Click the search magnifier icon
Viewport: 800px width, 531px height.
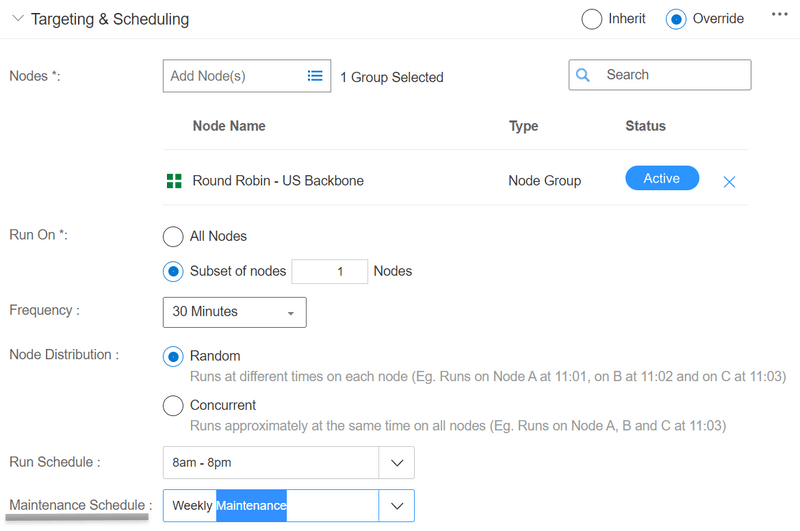coord(584,75)
